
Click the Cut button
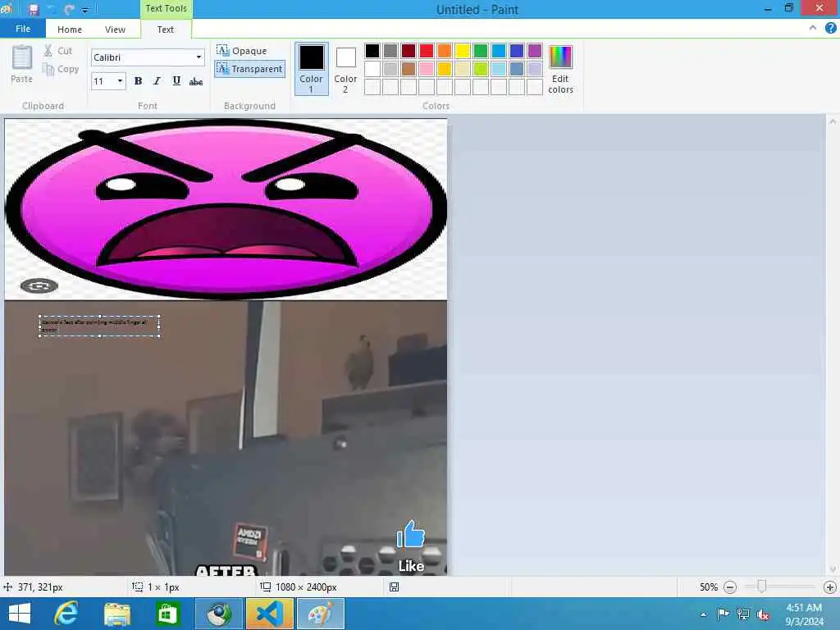(58, 51)
